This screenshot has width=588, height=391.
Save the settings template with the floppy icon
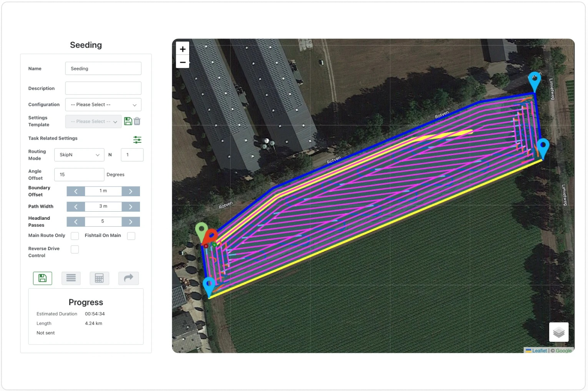tap(128, 121)
